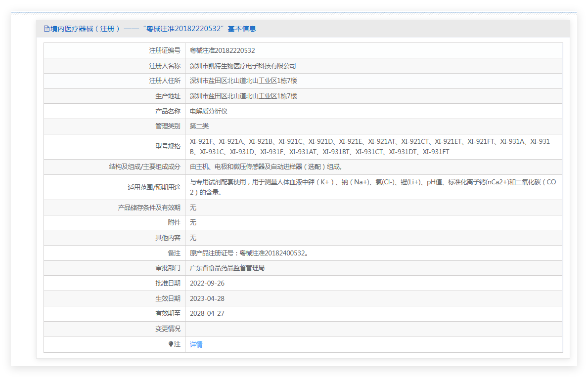Viewport: 588px width, 377px height.
Task: Click the 有效期至 label
Action: pos(168,314)
